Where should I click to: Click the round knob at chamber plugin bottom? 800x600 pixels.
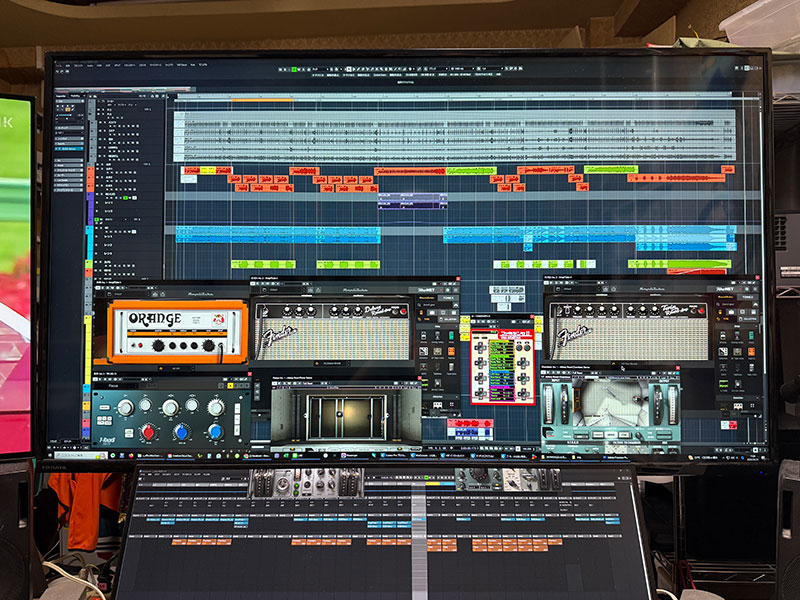[x=640, y=436]
